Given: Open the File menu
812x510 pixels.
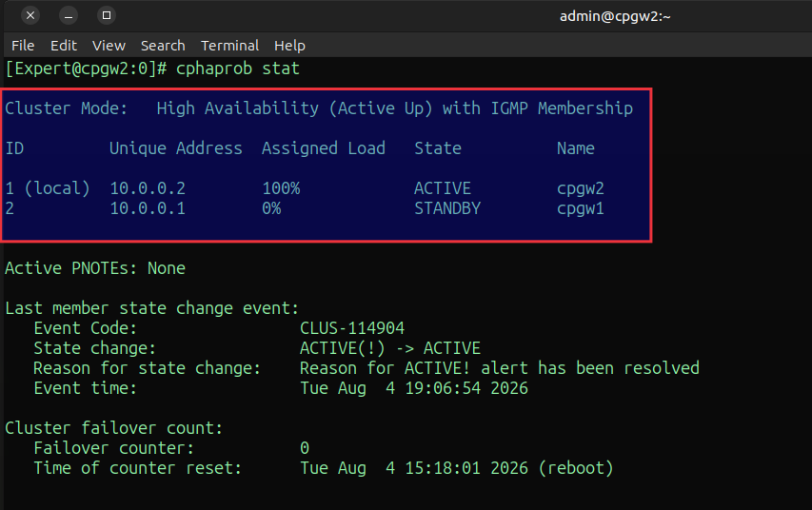Looking at the screenshot, I should tap(23, 46).
